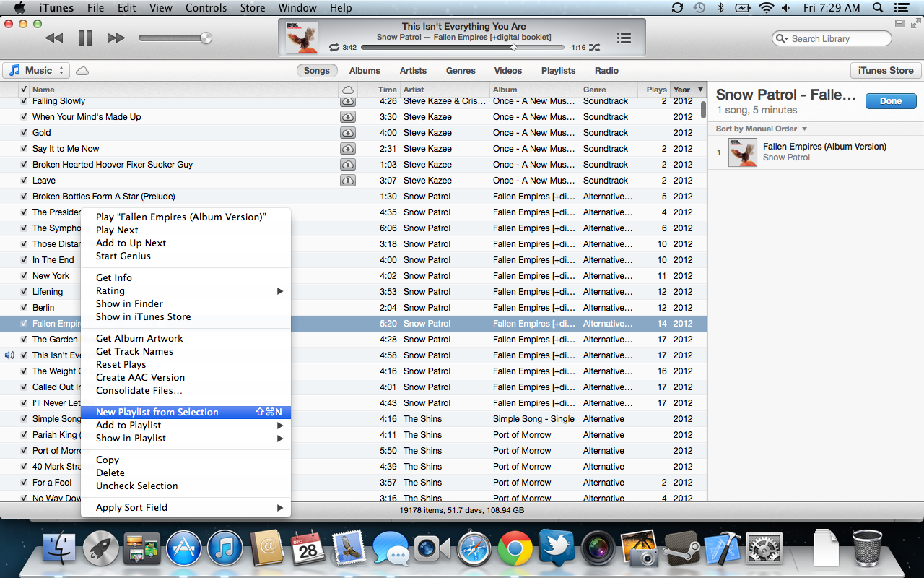The image size is (924, 578).
Task: Sort by the Year column dropdown arrow
Action: coord(699,90)
